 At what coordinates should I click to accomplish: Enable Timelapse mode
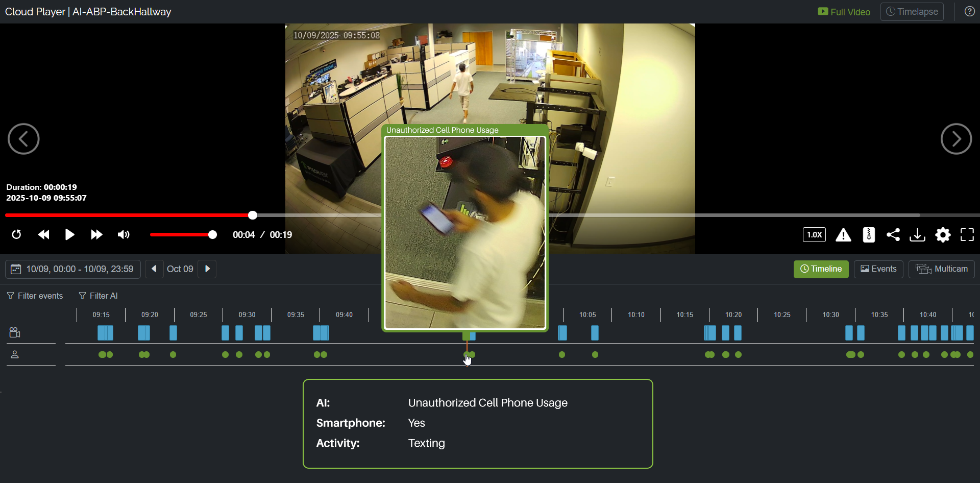pos(912,11)
